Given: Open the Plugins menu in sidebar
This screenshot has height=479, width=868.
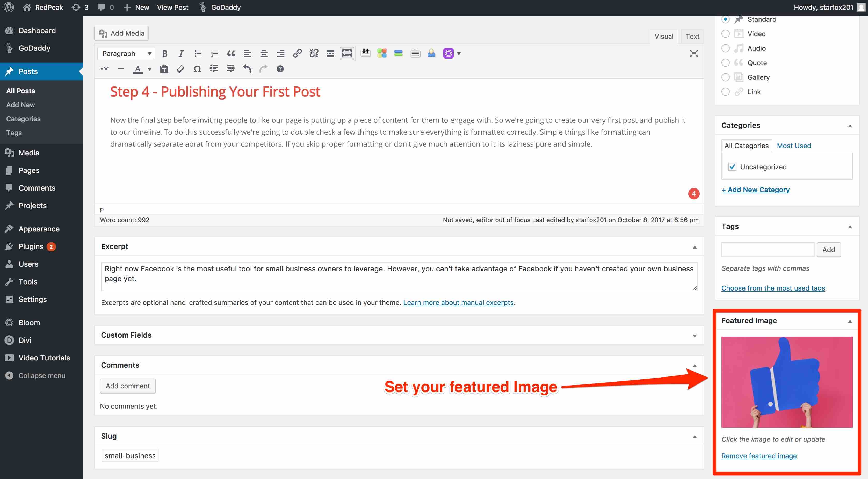Looking at the screenshot, I should click(x=41, y=246).
